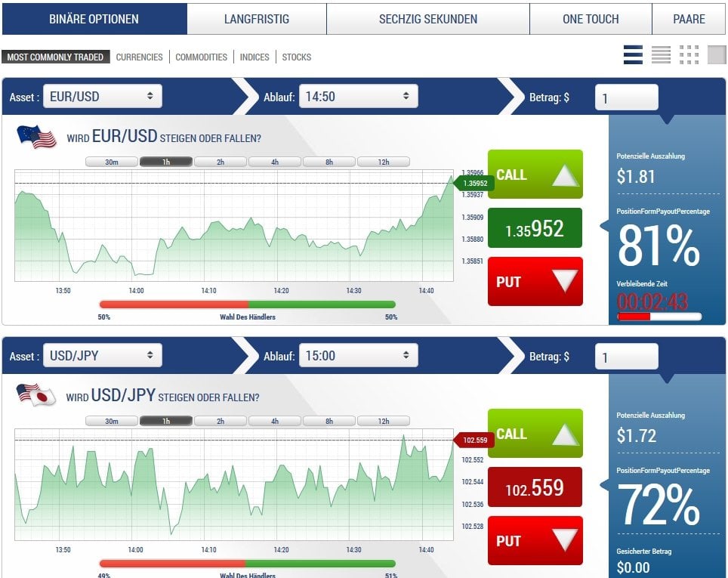This screenshot has height=578, width=728.
Task: Click potential payout $1.72
Action: click(x=636, y=436)
